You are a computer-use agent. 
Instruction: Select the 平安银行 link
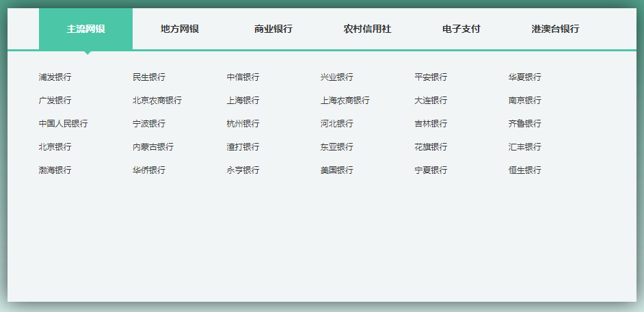point(431,77)
